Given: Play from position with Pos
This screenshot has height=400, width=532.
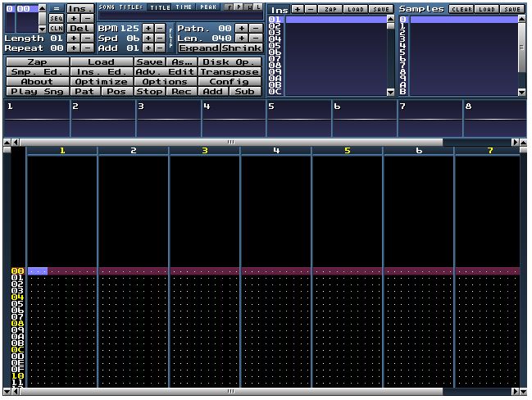Looking at the screenshot, I should (116, 91).
